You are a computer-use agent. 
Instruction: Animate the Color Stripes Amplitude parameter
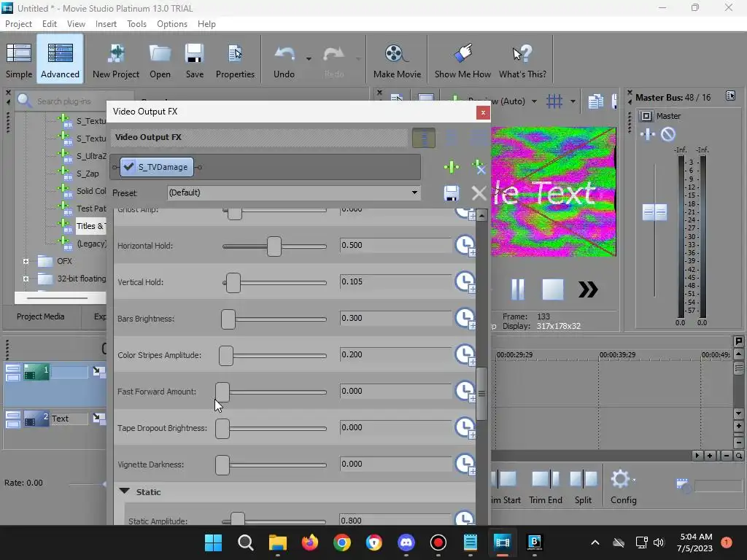click(x=465, y=355)
